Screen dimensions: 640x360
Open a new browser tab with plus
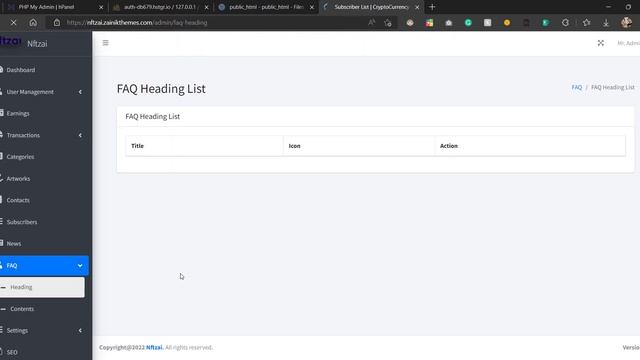[432, 7]
